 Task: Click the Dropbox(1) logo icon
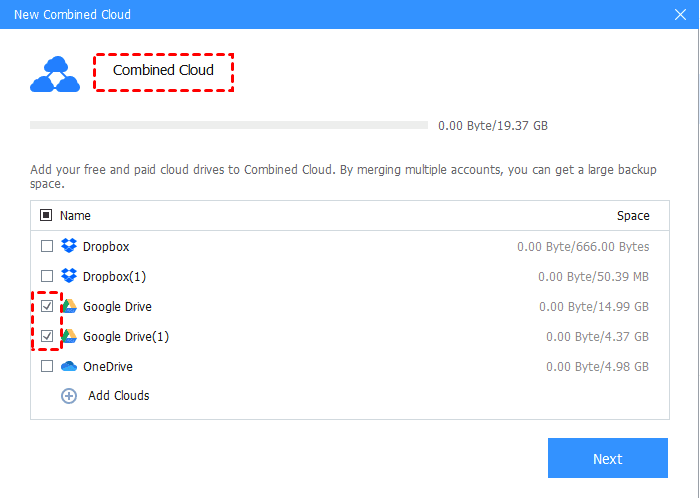(x=69, y=276)
